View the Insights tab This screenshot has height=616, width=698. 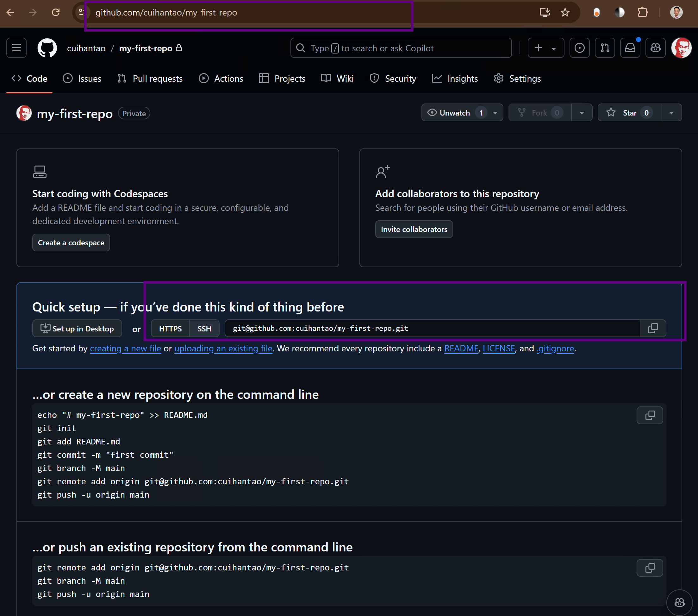coord(455,79)
